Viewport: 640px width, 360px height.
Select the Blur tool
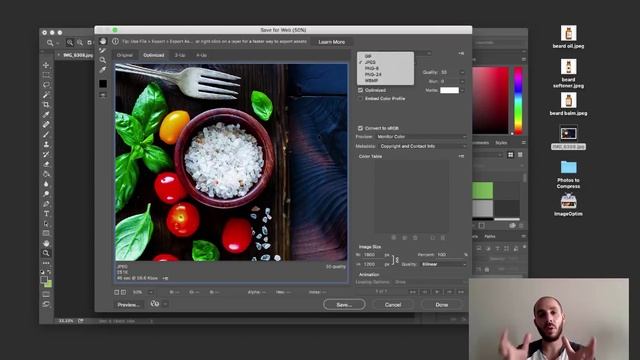(x=46, y=184)
